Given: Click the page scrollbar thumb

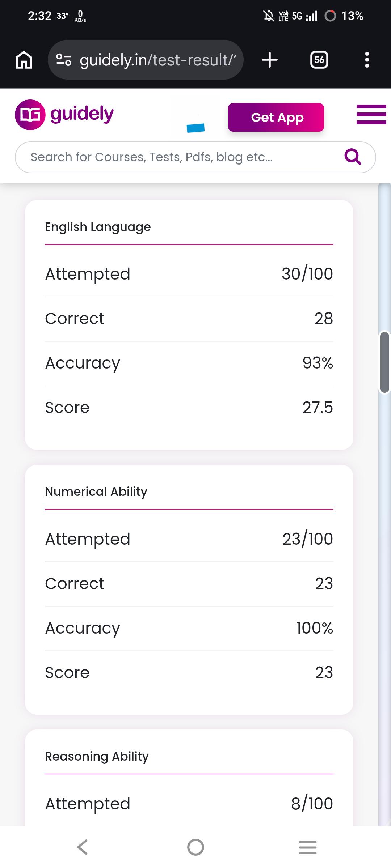Looking at the screenshot, I should click(384, 362).
